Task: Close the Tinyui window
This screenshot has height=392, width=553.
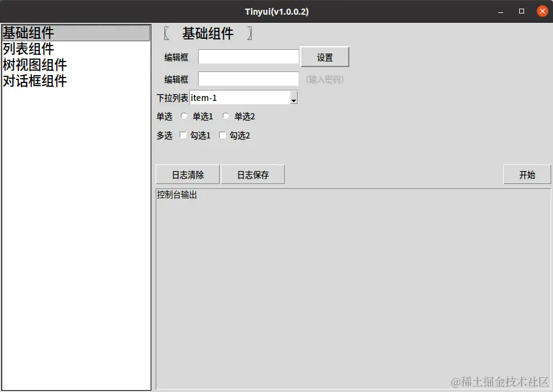Action: pos(543,11)
